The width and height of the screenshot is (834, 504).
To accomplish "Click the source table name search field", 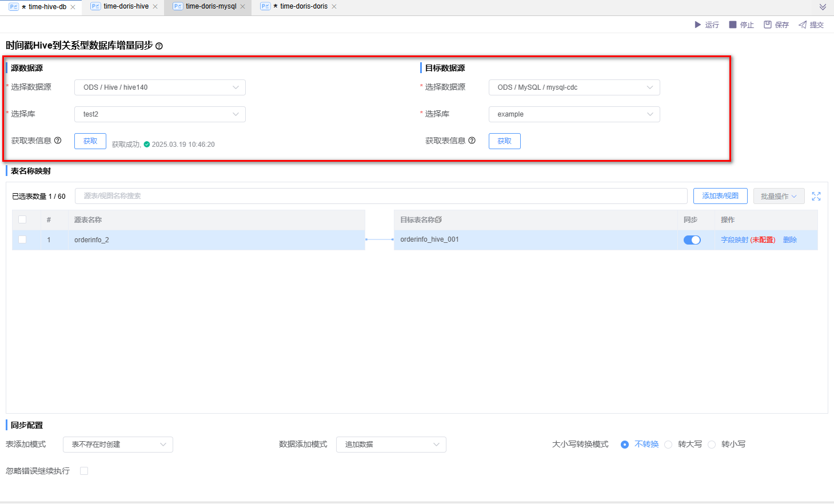I will (x=381, y=196).
